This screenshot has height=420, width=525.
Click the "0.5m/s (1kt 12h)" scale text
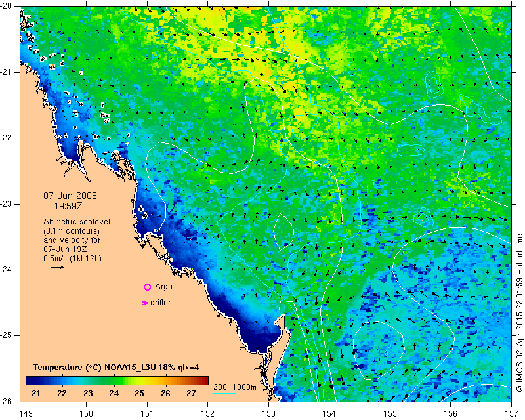pos(72,259)
